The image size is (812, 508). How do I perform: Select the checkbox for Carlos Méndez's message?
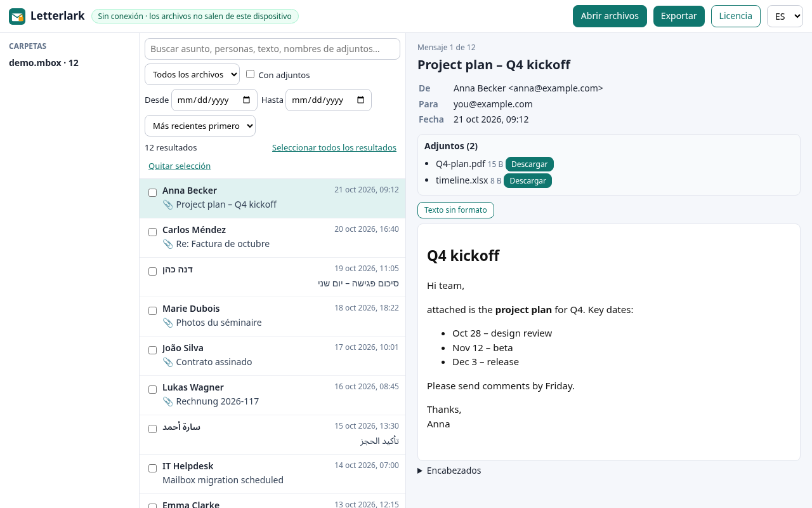coord(152,232)
